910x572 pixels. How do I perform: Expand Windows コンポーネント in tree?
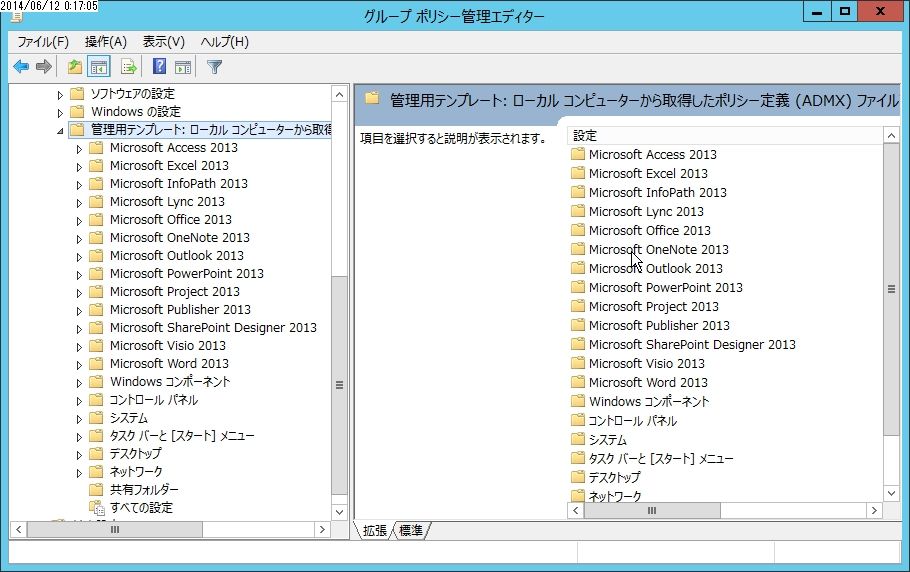(x=79, y=383)
